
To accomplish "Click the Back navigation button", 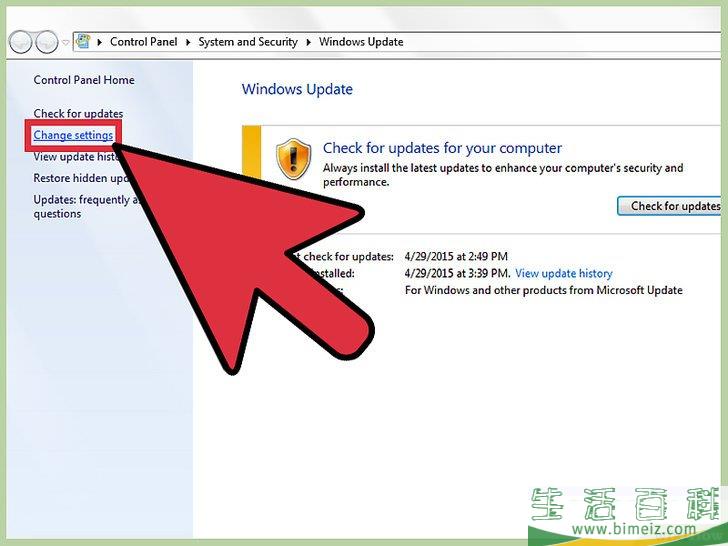I will [x=20, y=42].
